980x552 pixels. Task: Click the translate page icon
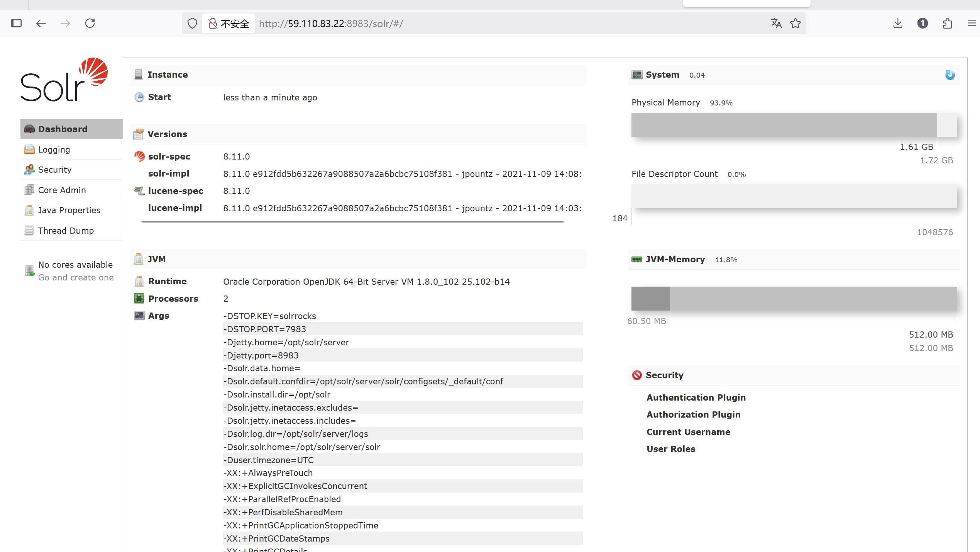tap(776, 24)
